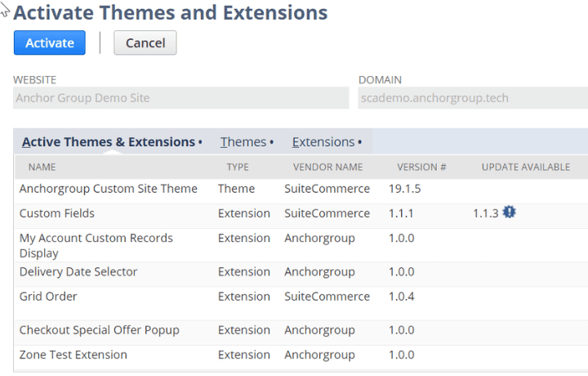The height and width of the screenshot is (376, 588).
Task: Click the Grid Order extension row
Action: coord(48,296)
